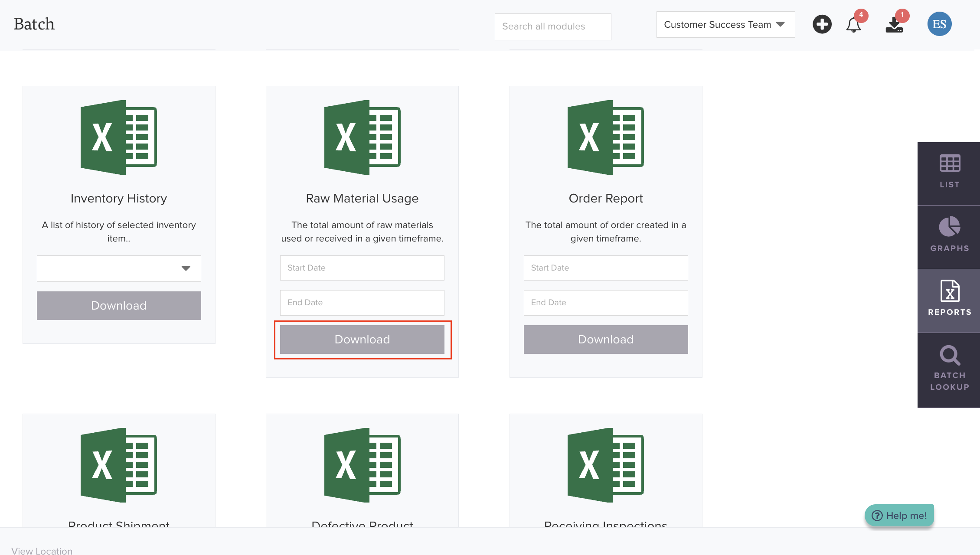Viewport: 980px width, 555px height.
Task: Download the Order Report
Action: [x=605, y=340]
